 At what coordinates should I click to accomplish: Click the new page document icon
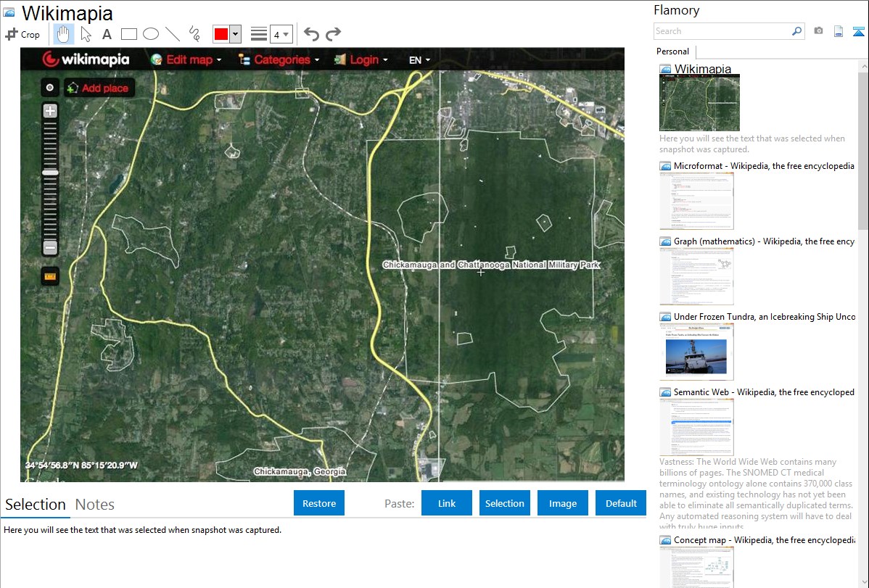[x=839, y=31]
